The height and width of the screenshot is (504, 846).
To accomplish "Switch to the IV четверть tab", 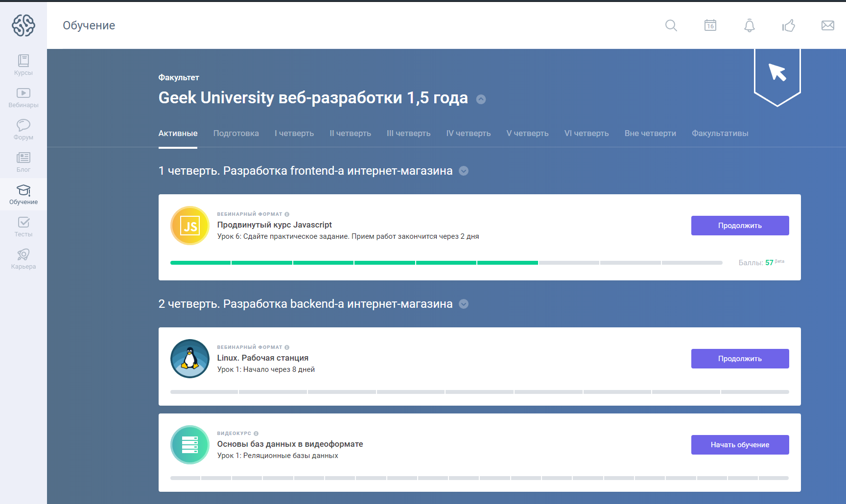I will point(469,133).
